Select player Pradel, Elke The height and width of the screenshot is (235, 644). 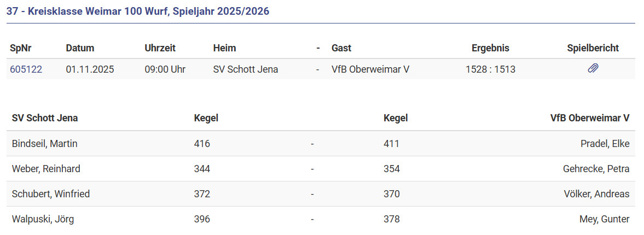605,144
